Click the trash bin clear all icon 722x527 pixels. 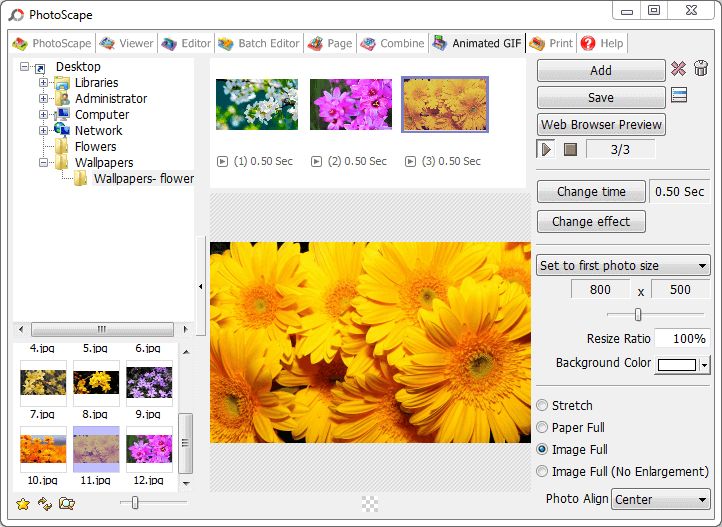pyautogui.click(x=701, y=68)
